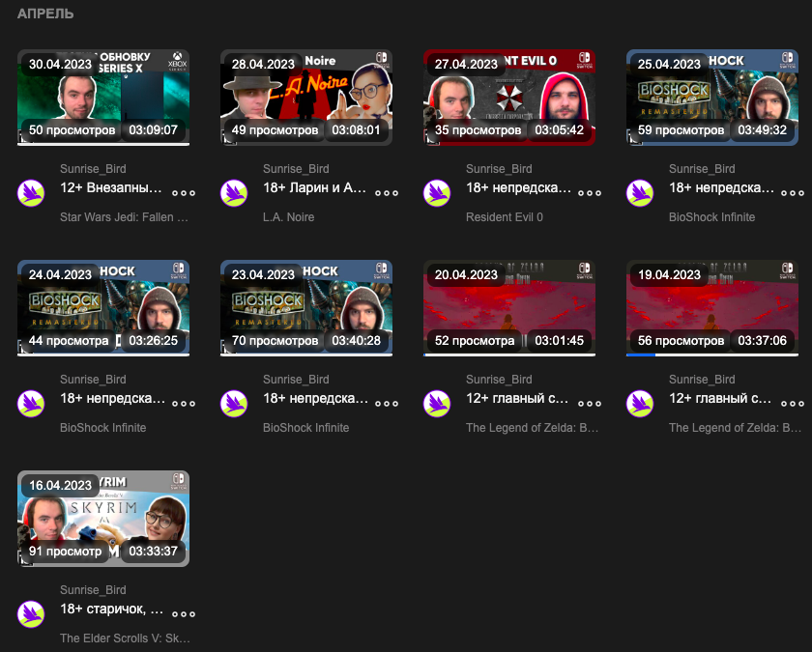The height and width of the screenshot is (652, 812).
Task: Open three-dot menu for '18+ Ларин и А…' video
Action: pyautogui.click(x=387, y=193)
